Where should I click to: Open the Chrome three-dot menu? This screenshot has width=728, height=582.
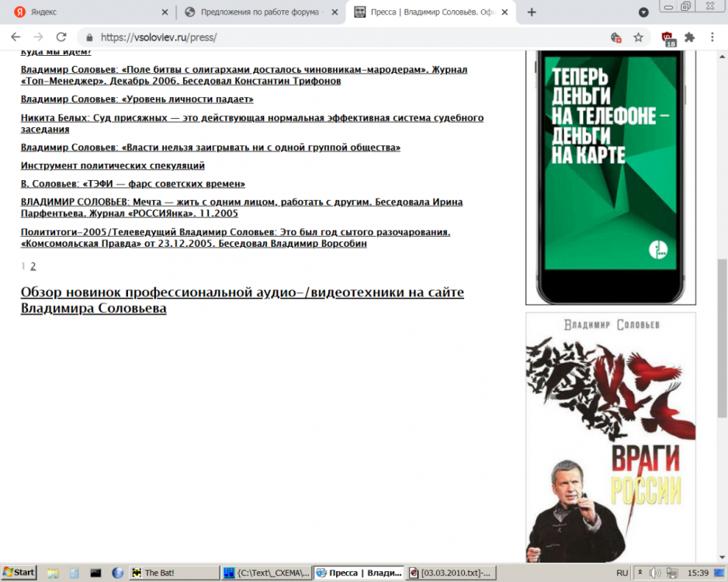point(712,37)
